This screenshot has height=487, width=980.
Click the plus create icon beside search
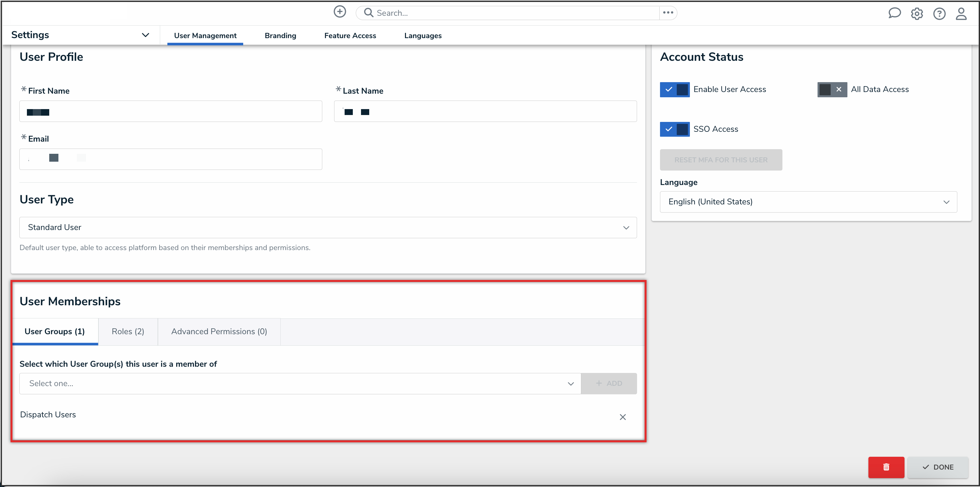pos(339,12)
